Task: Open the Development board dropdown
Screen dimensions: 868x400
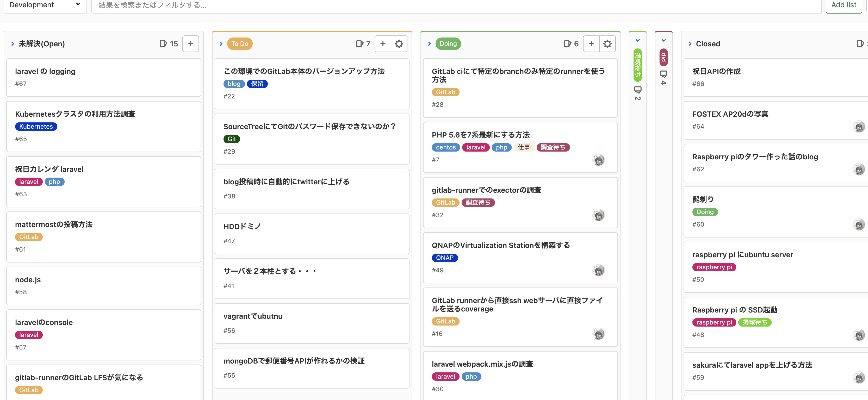Action: click(x=45, y=5)
